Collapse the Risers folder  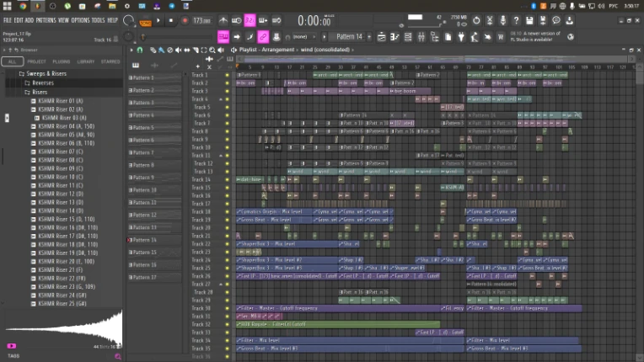tap(40, 93)
